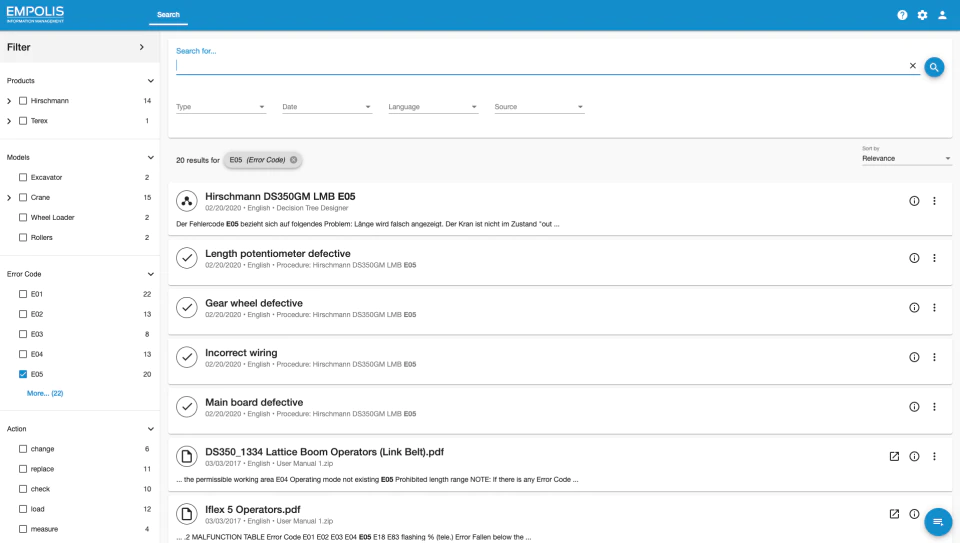Click the blue magnifier search button
Viewport: 960px width, 543px height.
coord(934,67)
